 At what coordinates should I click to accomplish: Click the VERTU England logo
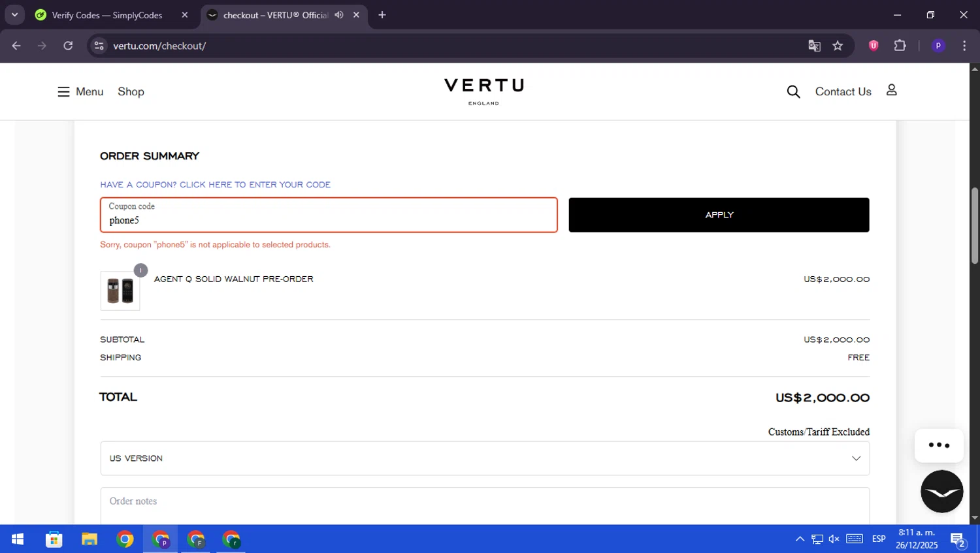484,91
